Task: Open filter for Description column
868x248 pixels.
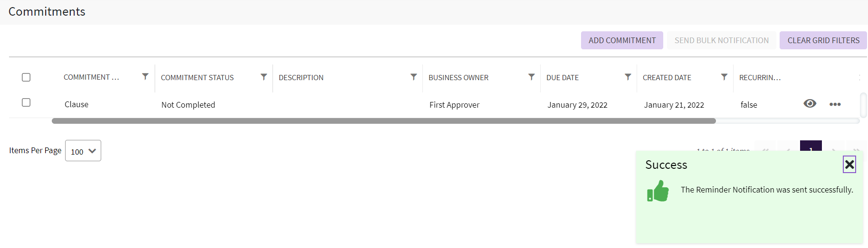Action: click(x=414, y=77)
